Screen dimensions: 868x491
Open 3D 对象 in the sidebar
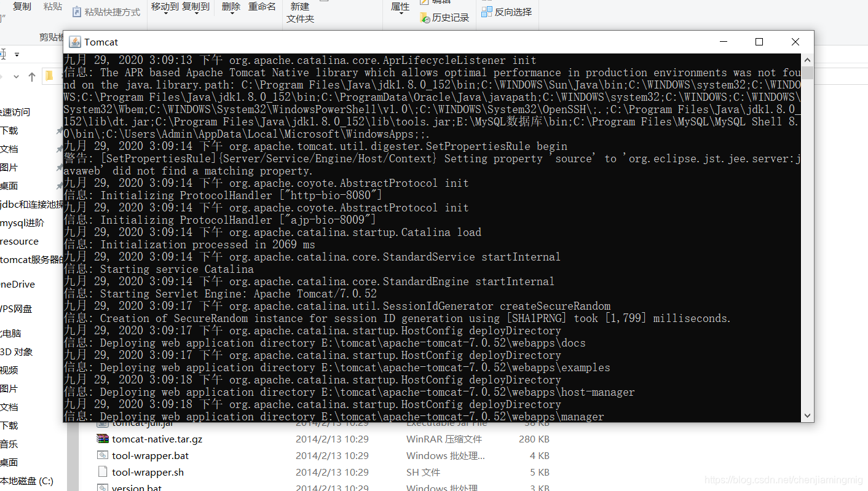coord(17,352)
